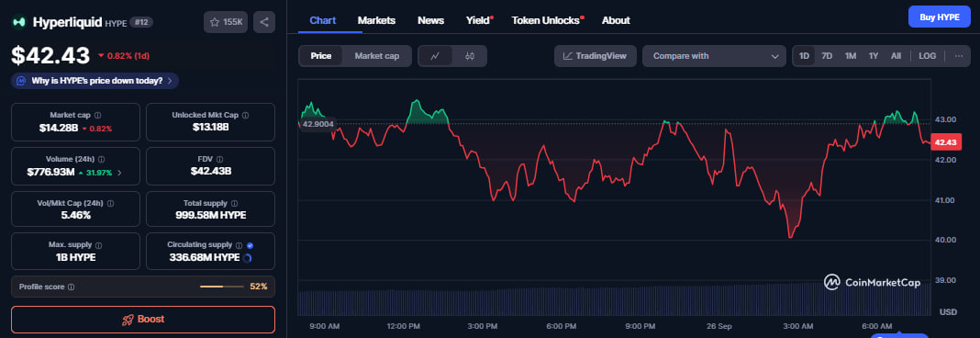Click the 999.58M HYPE total supply value
Screen dimensions: 980x338
(211, 215)
